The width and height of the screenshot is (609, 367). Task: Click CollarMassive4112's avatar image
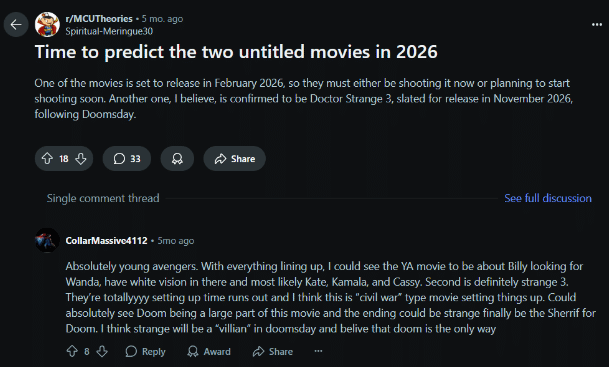click(x=47, y=240)
